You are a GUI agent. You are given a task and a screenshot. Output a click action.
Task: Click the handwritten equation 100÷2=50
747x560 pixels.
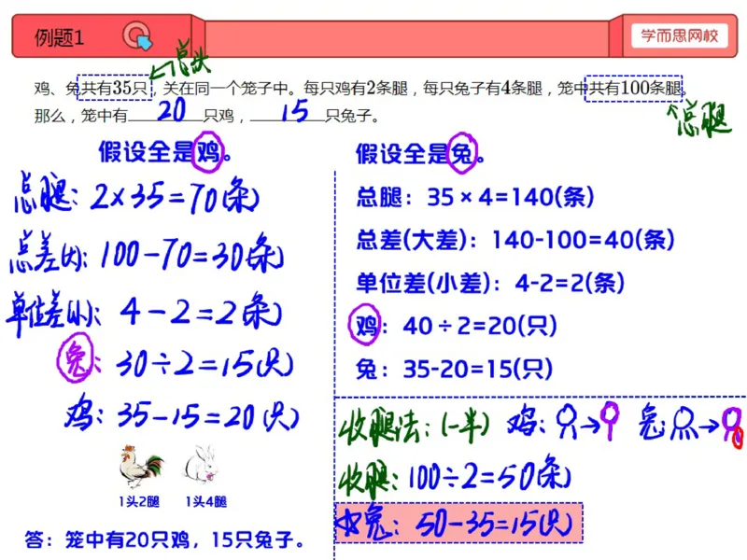[489, 475]
